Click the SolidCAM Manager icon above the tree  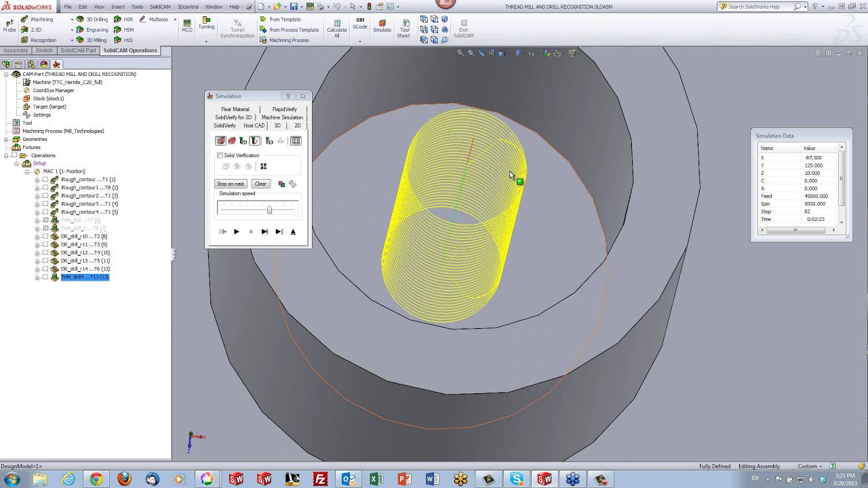pyautogui.click(x=56, y=64)
